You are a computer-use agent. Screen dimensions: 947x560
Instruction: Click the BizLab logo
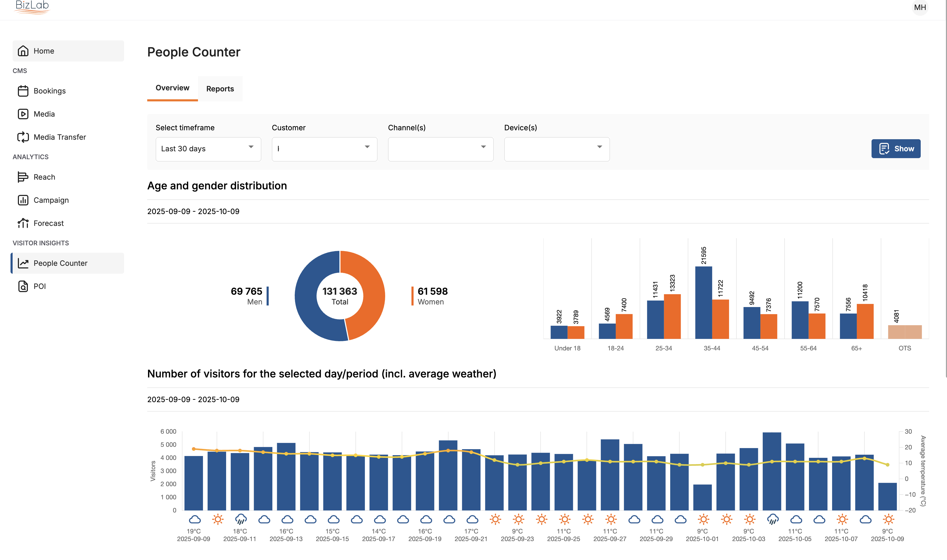coord(32,7)
